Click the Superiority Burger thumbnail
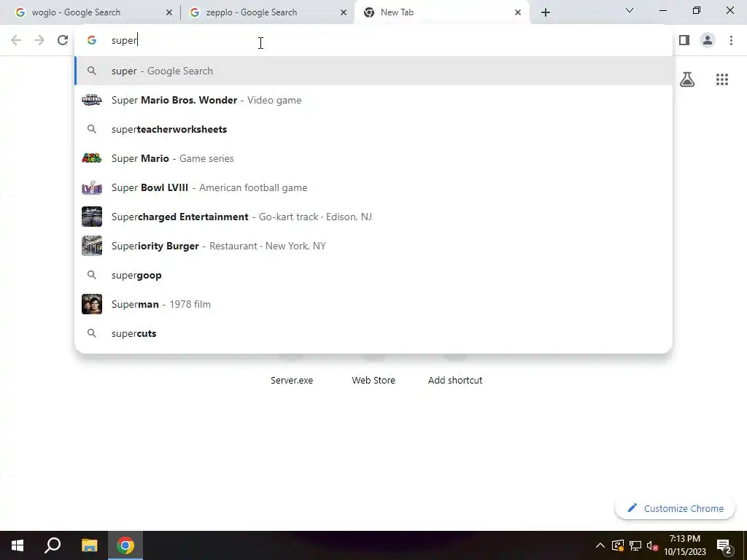 point(92,246)
